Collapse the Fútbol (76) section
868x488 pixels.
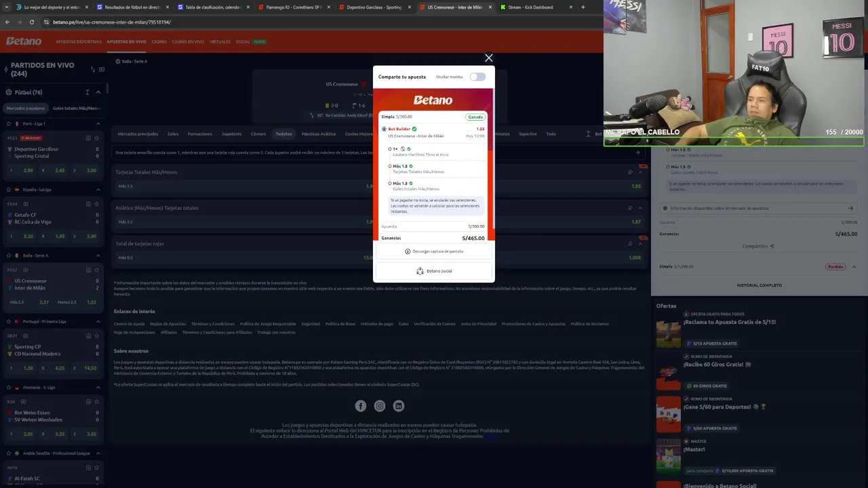pyautogui.click(x=98, y=92)
